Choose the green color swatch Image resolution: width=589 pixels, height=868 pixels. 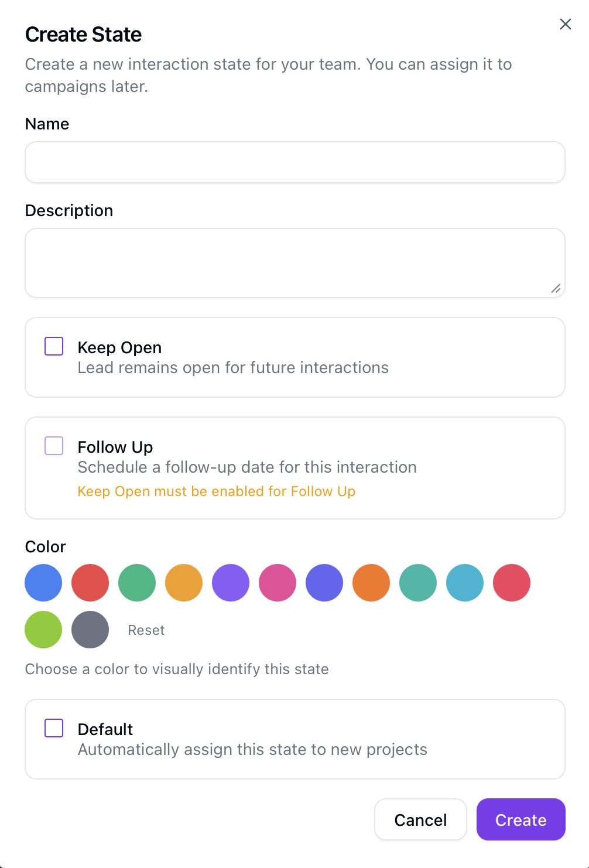[137, 583]
